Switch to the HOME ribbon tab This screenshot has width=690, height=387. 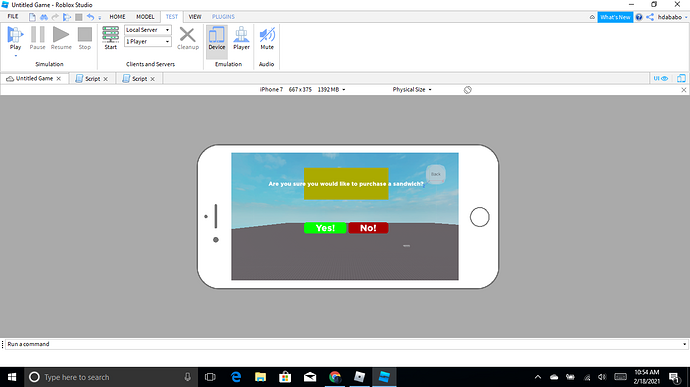(x=117, y=17)
